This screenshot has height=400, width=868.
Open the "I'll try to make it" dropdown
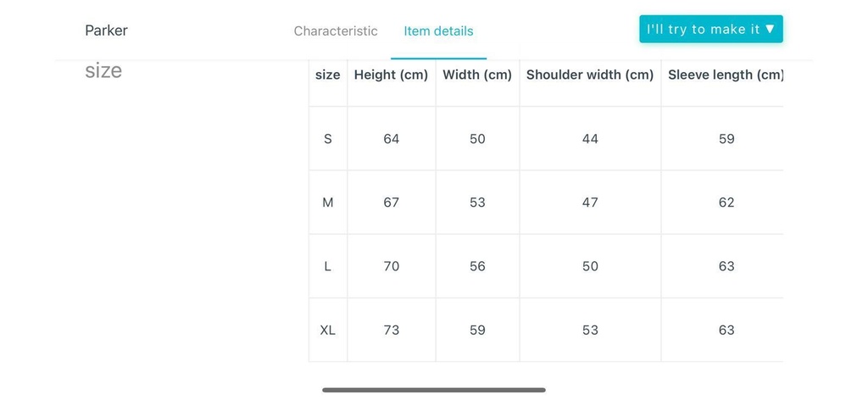pyautogui.click(x=710, y=29)
